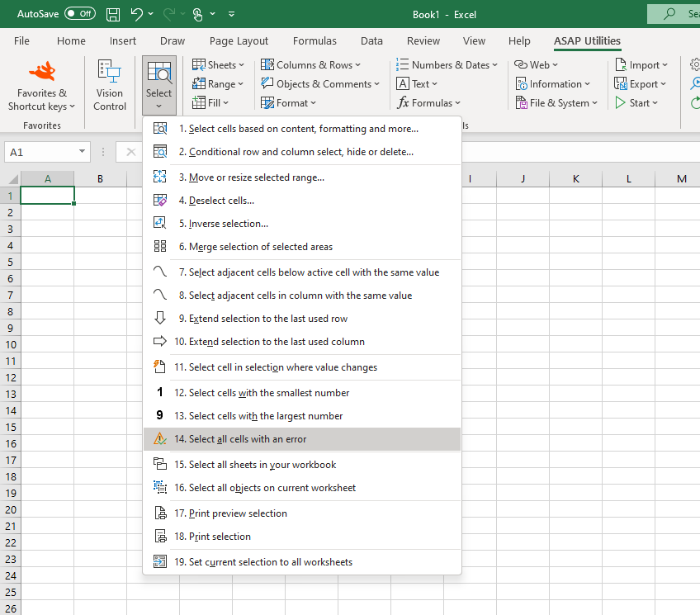
Task: Click the Name Box showing A1
Action: 41,152
